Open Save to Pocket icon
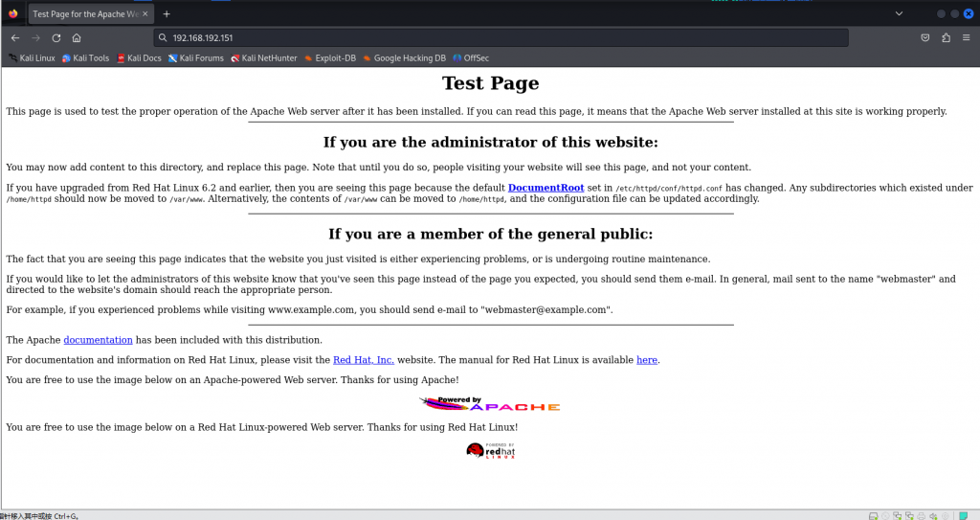980x520 pixels. [925, 37]
